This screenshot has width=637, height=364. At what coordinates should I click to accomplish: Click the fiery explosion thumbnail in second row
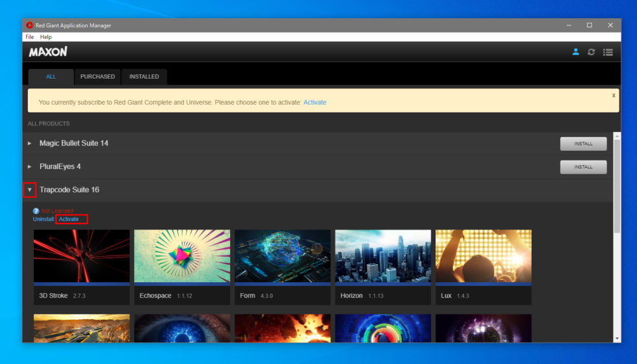[283, 328]
